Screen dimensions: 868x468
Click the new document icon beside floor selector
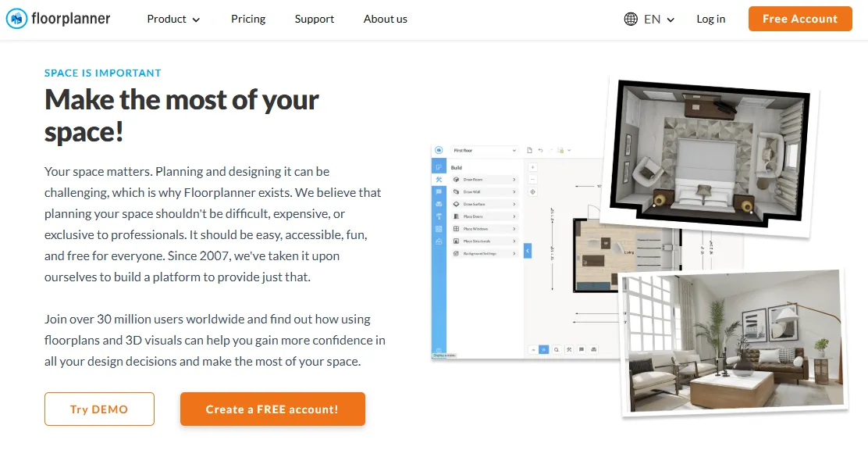point(530,150)
